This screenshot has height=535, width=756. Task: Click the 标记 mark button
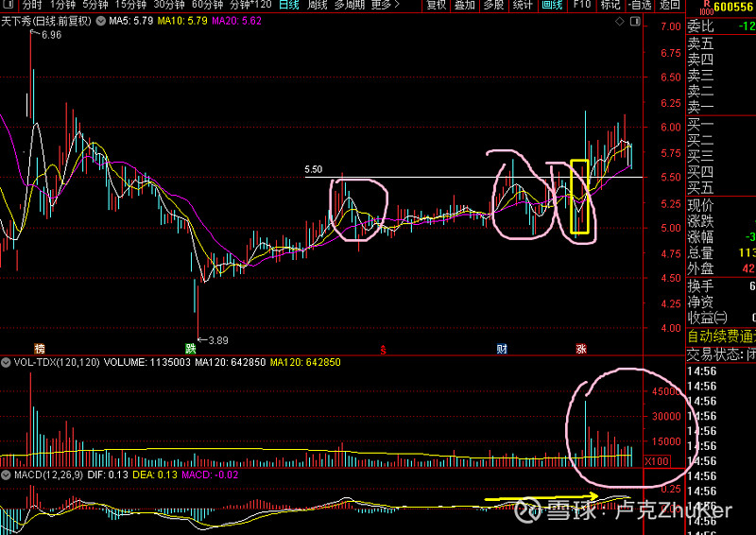pyautogui.click(x=610, y=5)
